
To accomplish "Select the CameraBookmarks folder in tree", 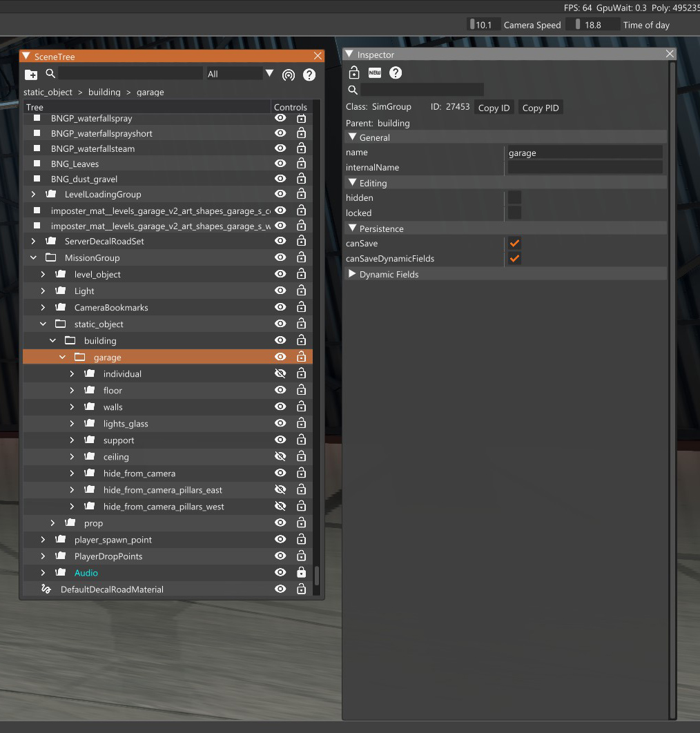I will tap(111, 308).
